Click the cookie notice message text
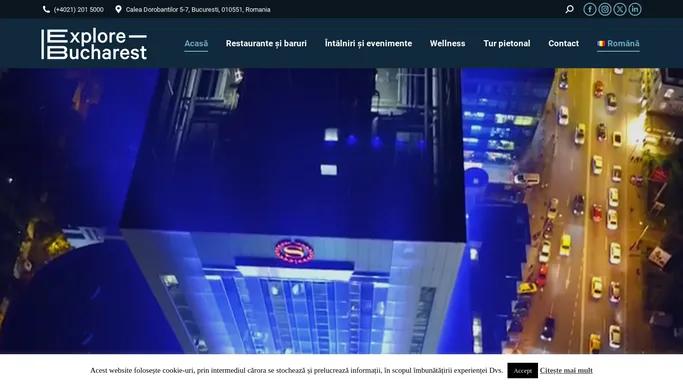The image size is (683, 384). [296, 371]
